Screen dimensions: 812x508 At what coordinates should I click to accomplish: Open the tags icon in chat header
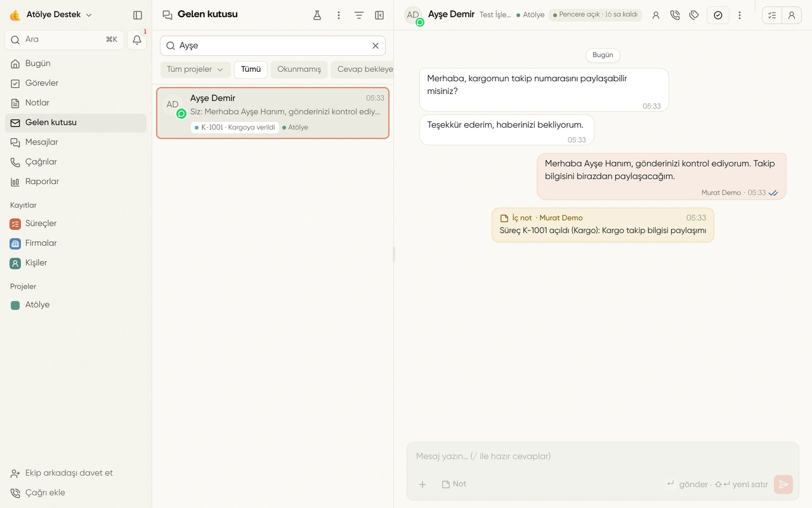click(x=694, y=15)
